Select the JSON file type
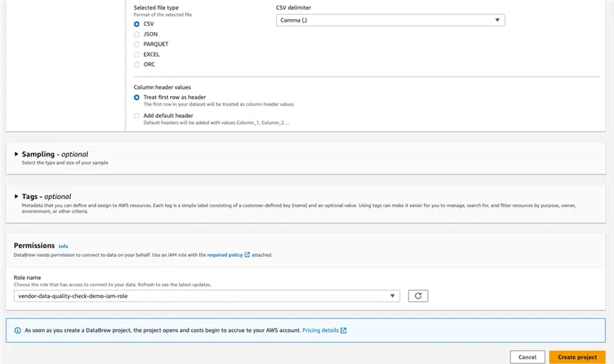Screen dimensions: 614x364 pyautogui.click(x=136, y=35)
